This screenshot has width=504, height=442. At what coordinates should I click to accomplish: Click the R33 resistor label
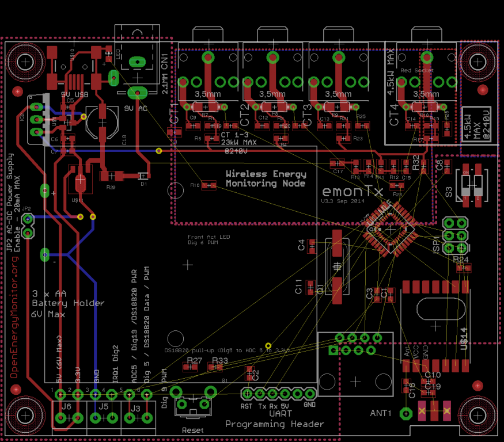coord(220,360)
